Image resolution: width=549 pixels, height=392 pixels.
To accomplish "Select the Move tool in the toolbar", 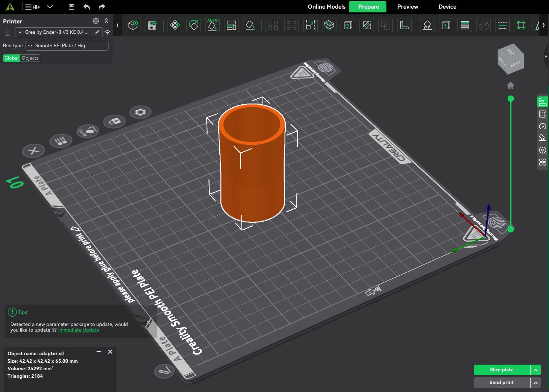I will pyautogui.click(x=175, y=25).
